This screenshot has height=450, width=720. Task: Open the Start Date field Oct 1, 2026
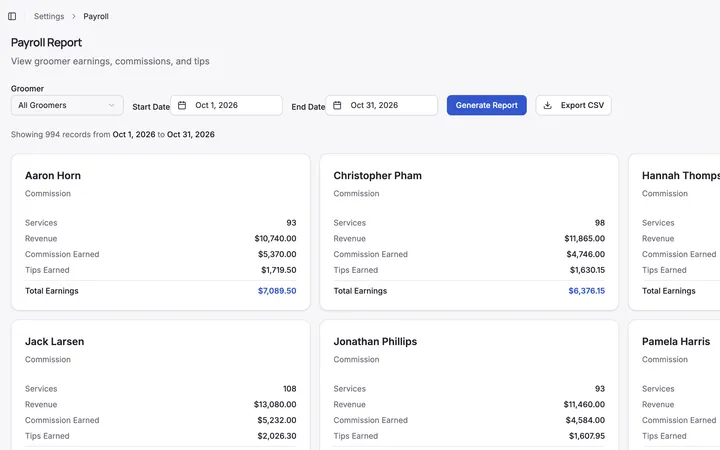click(x=226, y=105)
